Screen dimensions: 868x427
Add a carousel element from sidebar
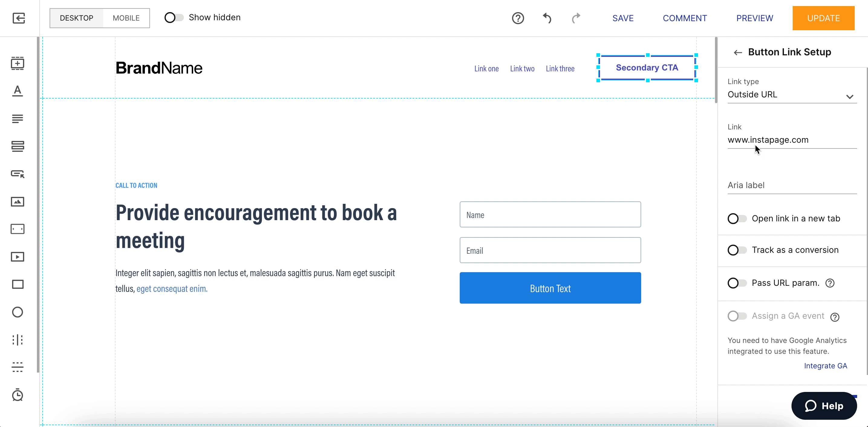18,229
